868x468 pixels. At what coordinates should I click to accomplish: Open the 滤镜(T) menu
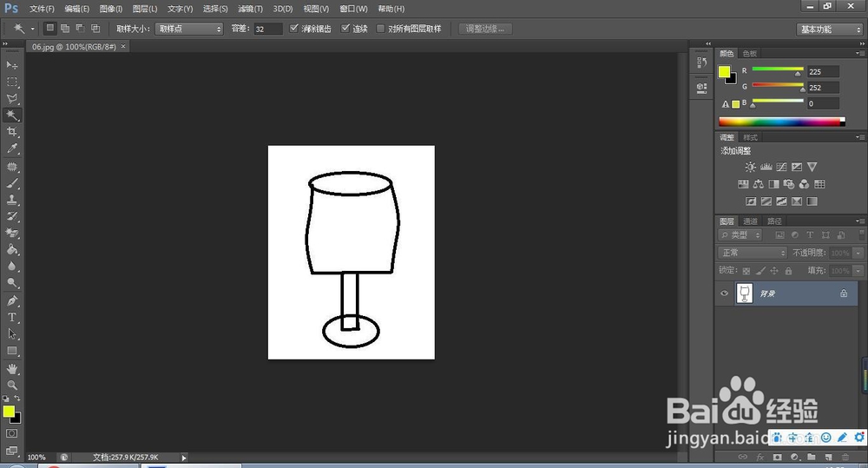point(250,9)
